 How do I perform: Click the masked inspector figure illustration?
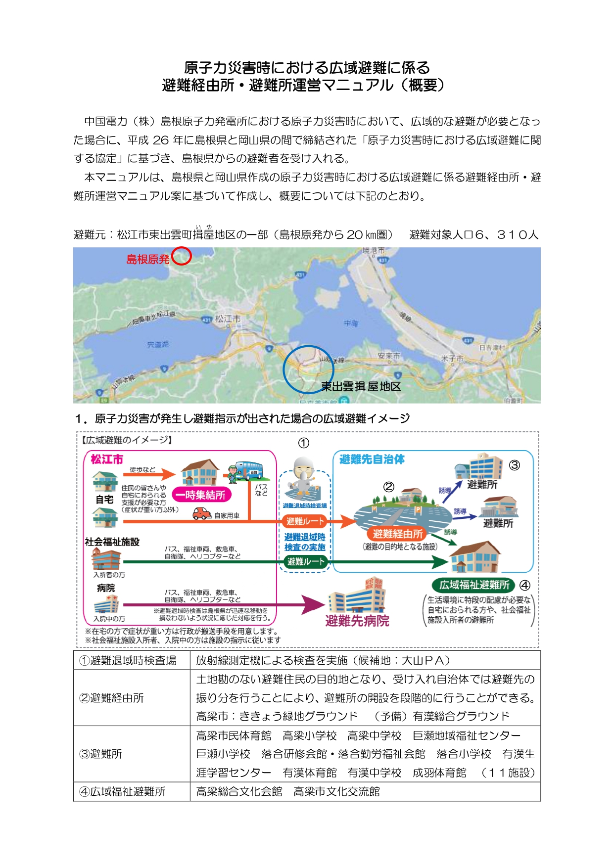click(304, 476)
